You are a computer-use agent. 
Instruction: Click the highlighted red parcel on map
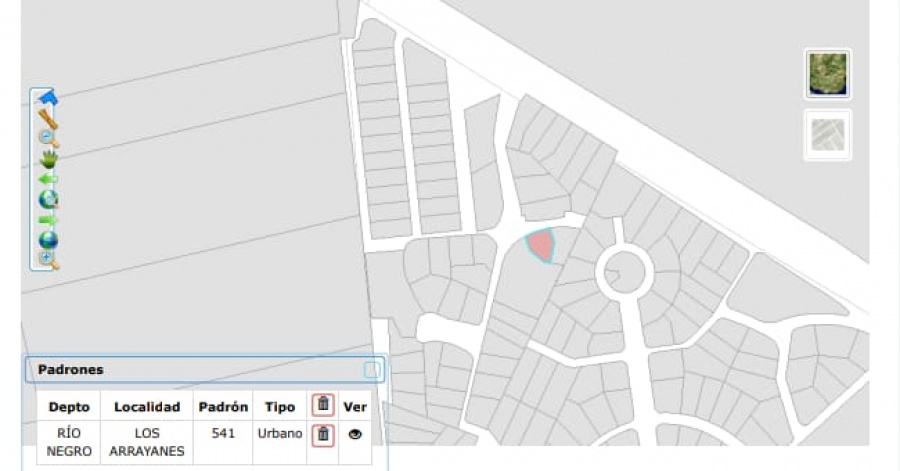[x=541, y=245]
